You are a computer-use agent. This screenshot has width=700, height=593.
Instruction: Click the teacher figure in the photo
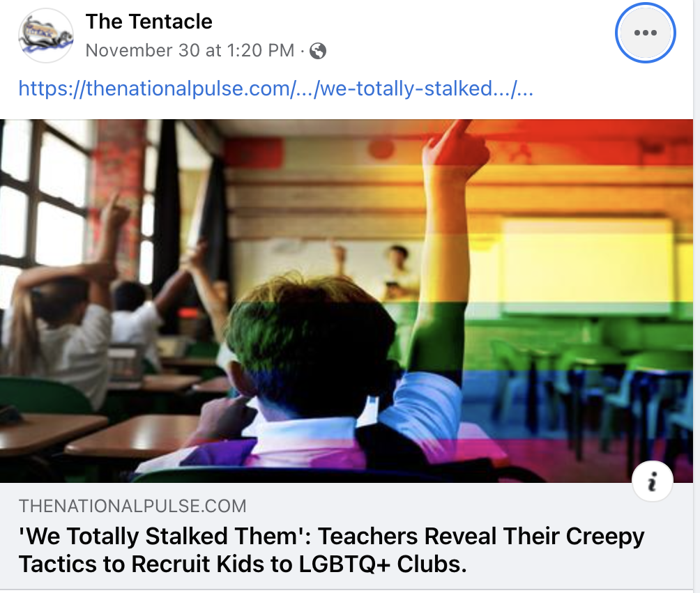tap(398, 272)
